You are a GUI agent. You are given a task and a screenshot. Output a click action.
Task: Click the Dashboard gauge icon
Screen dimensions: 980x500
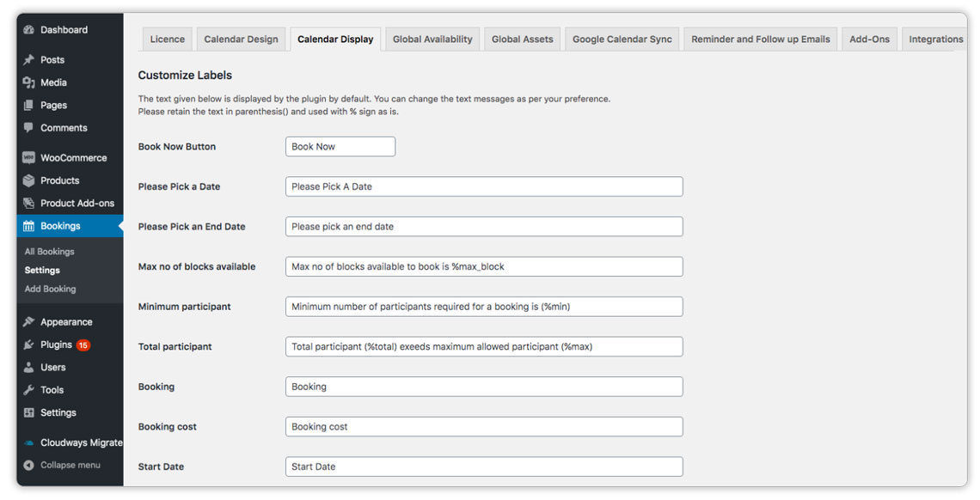[28, 30]
